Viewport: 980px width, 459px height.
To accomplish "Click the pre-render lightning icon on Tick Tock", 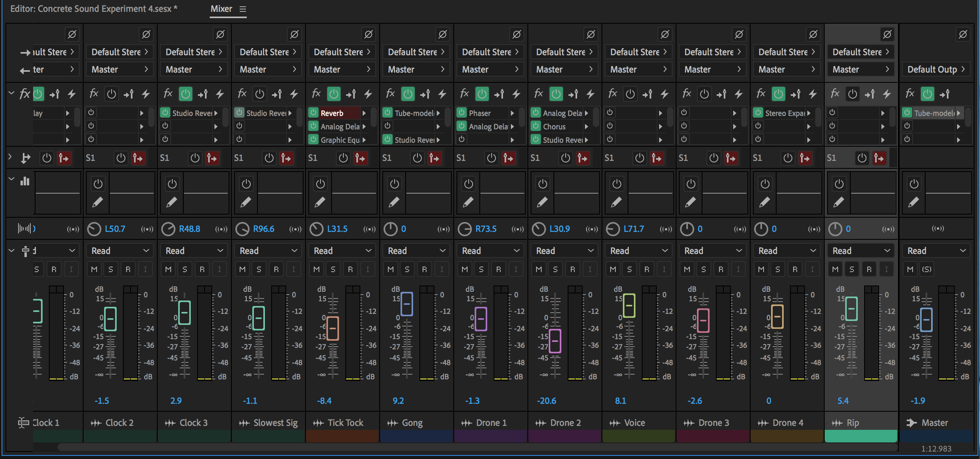I will point(368,94).
